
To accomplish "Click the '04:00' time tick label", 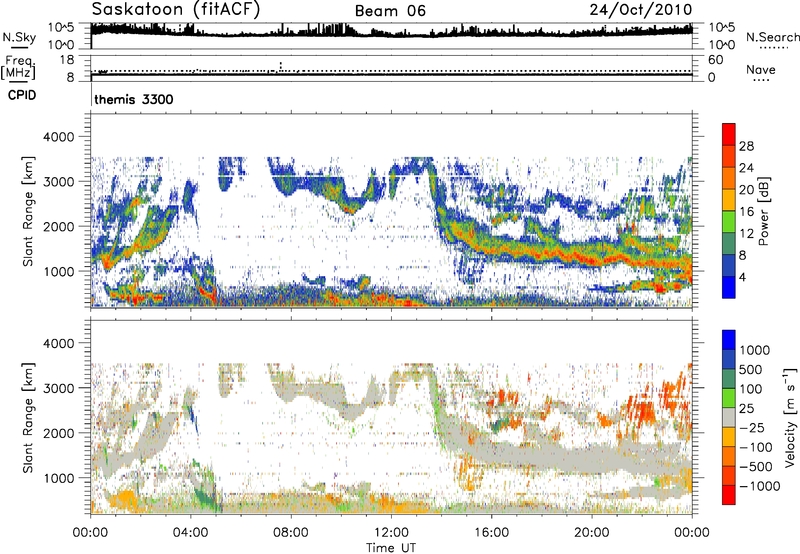I will pyautogui.click(x=191, y=533).
